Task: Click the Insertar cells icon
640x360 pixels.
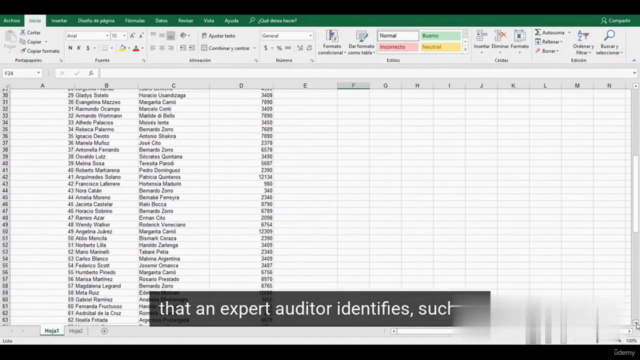Action: pos(482,36)
